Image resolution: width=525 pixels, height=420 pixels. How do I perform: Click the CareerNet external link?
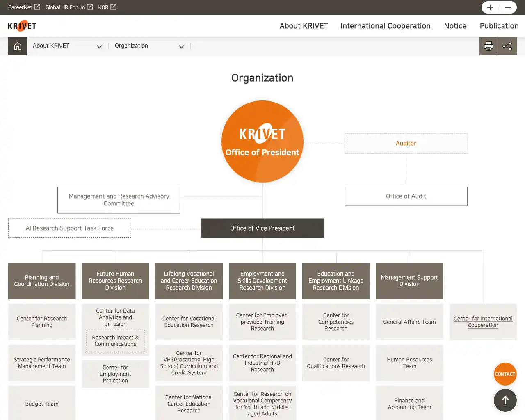tap(24, 7)
